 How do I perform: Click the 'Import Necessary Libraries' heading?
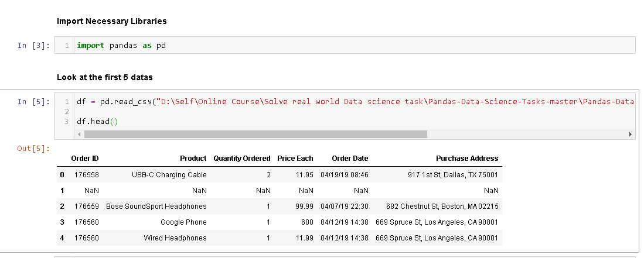112,21
